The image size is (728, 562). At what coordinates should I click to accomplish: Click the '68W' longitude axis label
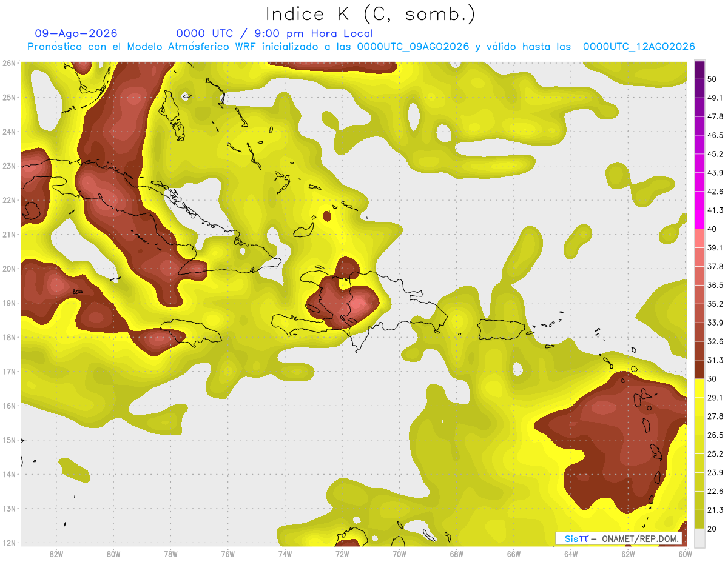[x=456, y=554]
